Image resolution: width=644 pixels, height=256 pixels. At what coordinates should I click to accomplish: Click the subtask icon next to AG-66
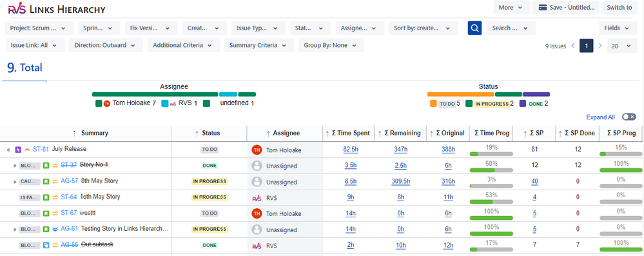click(46, 245)
